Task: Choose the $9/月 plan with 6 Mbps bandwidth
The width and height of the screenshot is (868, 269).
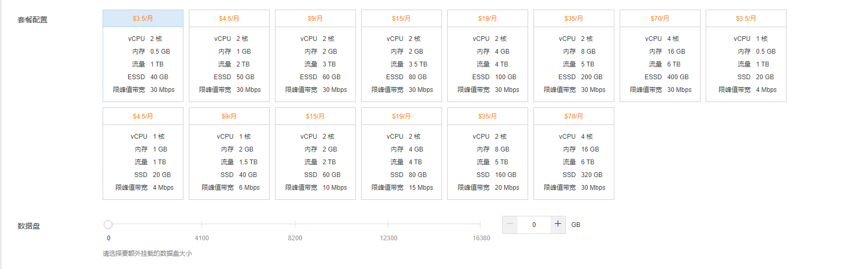Action: tap(229, 154)
